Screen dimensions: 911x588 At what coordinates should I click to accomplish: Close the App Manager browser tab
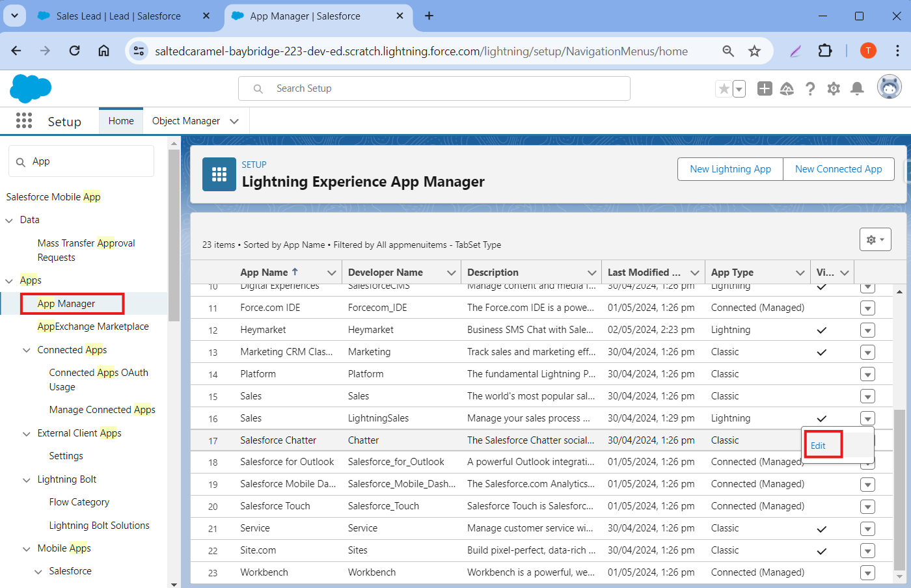400,16
